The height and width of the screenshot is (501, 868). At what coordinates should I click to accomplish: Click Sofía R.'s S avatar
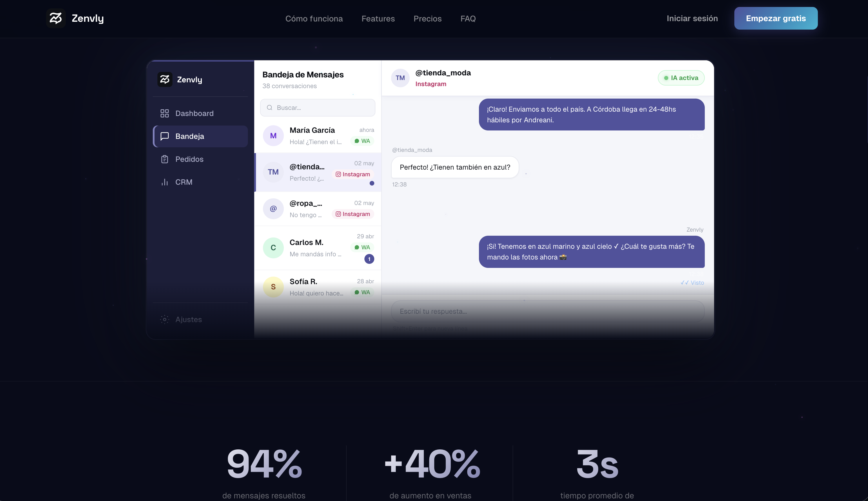[x=273, y=287]
